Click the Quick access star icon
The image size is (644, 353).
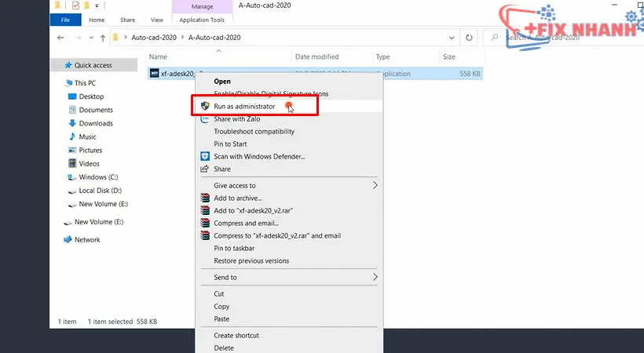pos(68,65)
